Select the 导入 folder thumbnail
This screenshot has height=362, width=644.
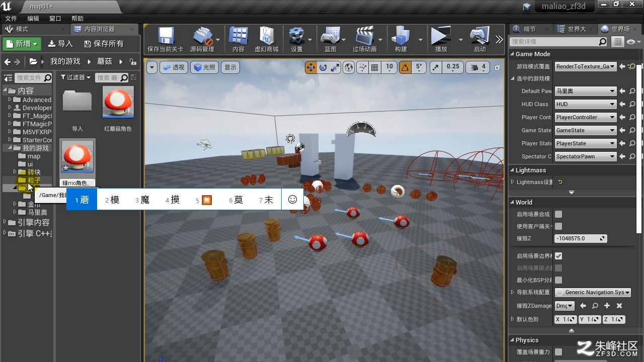[x=77, y=102]
